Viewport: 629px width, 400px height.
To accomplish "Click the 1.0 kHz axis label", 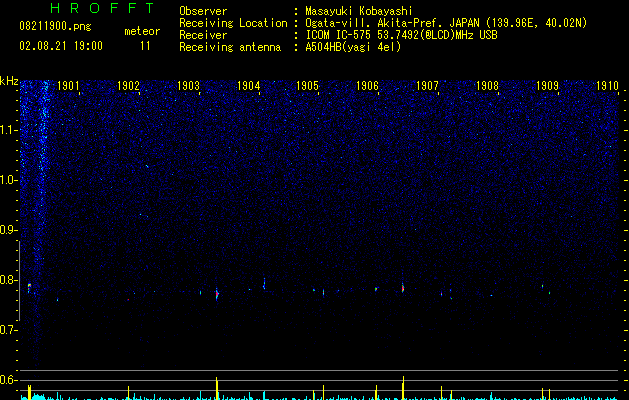I will (x=9, y=180).
